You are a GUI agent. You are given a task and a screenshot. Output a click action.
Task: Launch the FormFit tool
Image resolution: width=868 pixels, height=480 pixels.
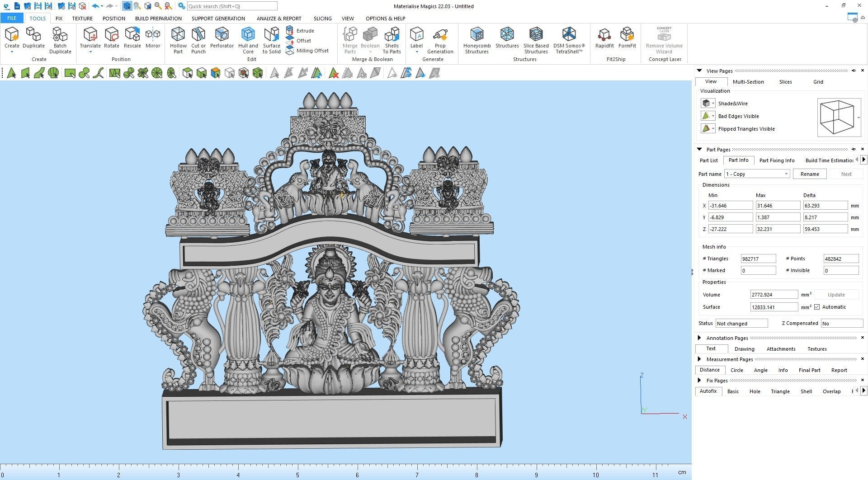[627, 38]
